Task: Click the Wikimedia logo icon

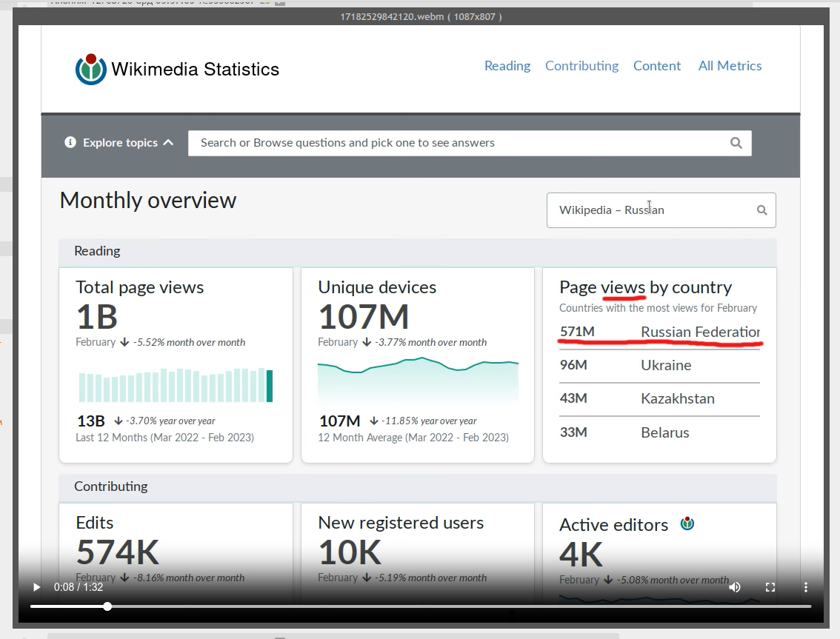Action: pos(90,69)
